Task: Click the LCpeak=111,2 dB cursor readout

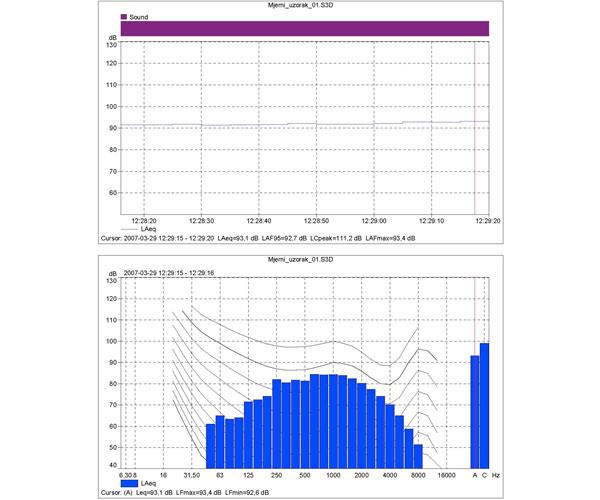Action: [331, 240]
